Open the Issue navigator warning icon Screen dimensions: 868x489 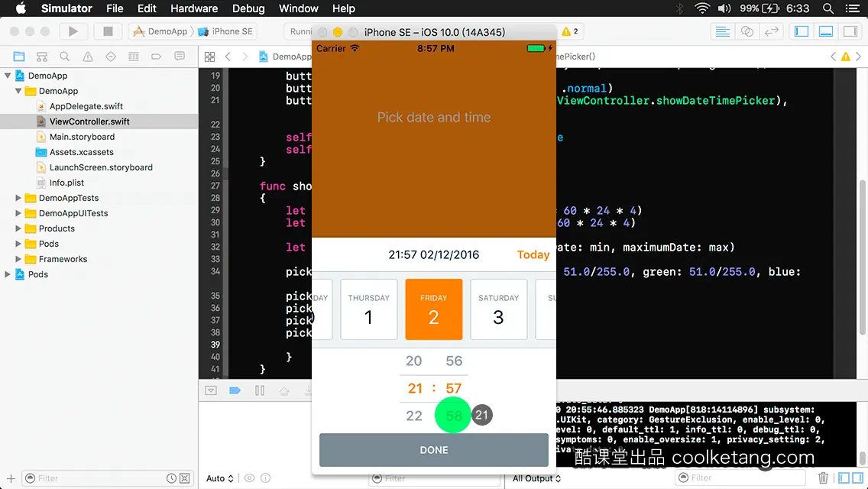coord(87,57)
